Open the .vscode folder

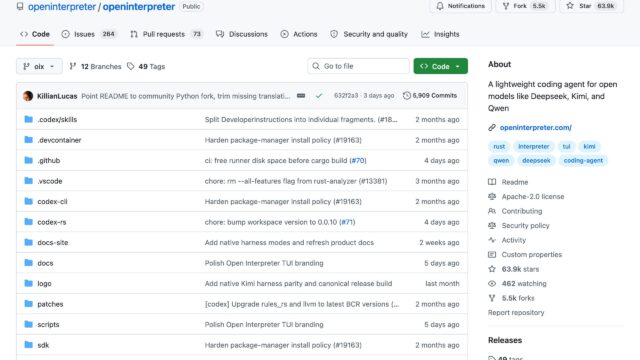click(x=50, y=181)
